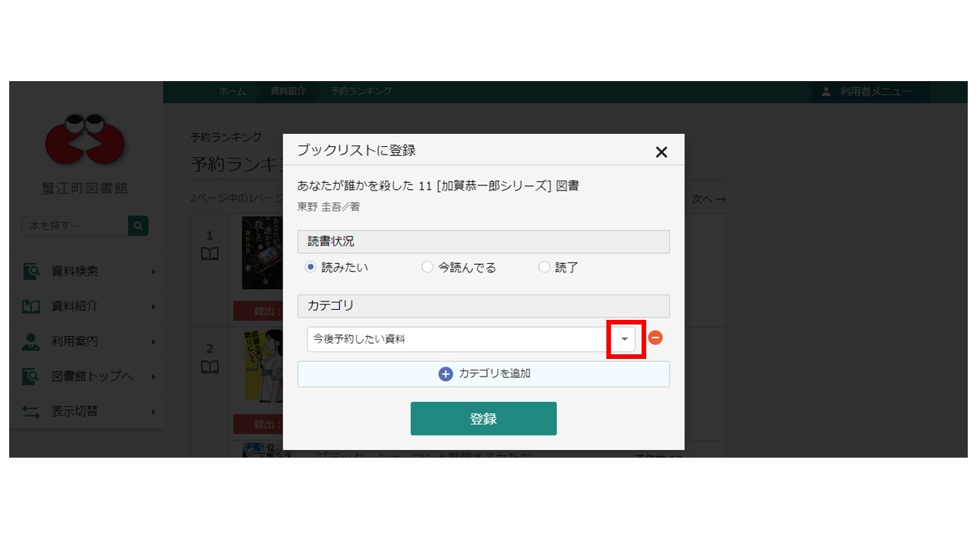Click the 本を探す search field
The image size is (980, 551).
pos(75,226)
